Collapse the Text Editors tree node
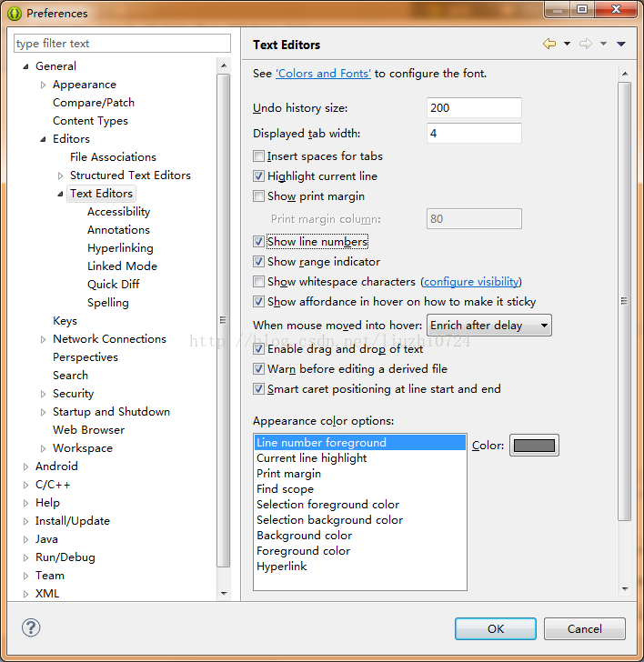The height and width of the screenshot is (662, 644). click(x=60, y=194)
